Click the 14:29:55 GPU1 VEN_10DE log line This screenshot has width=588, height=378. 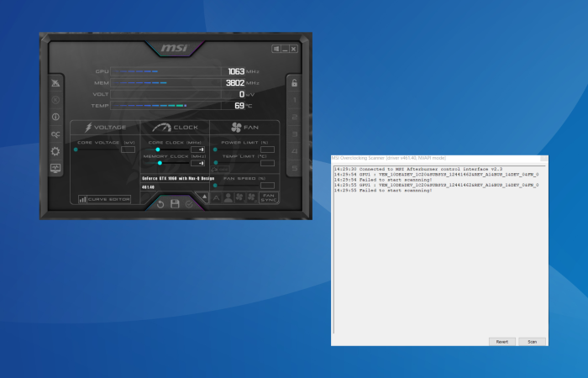[437, 185]
